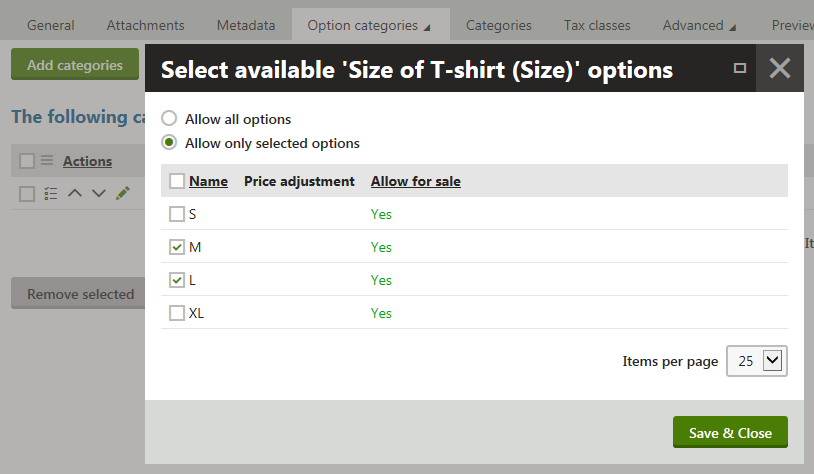Viewport: 814px width, 474px height.
Task: Check the XL size checkbox
Action: (177, 313)
